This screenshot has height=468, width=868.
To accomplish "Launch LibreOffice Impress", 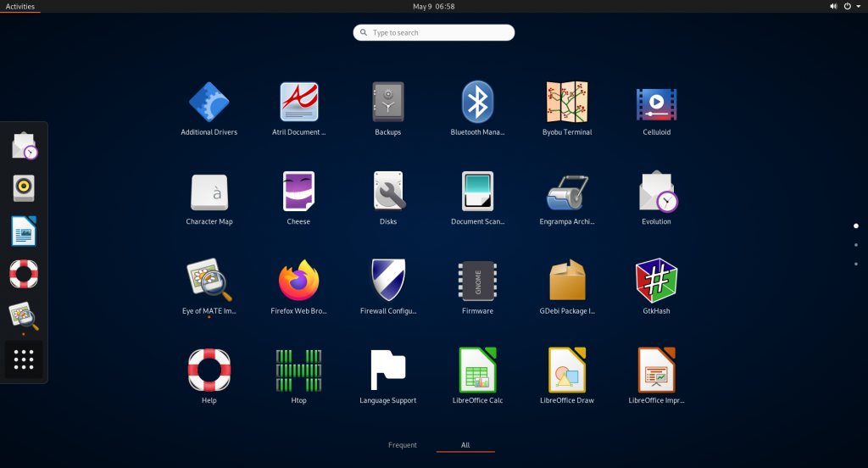I will coord(657,376).
